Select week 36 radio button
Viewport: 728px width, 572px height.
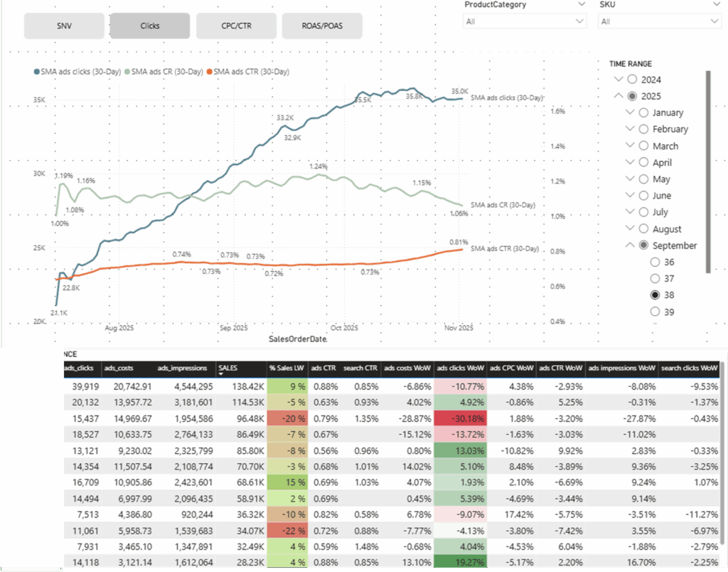[x=657, y=262]
